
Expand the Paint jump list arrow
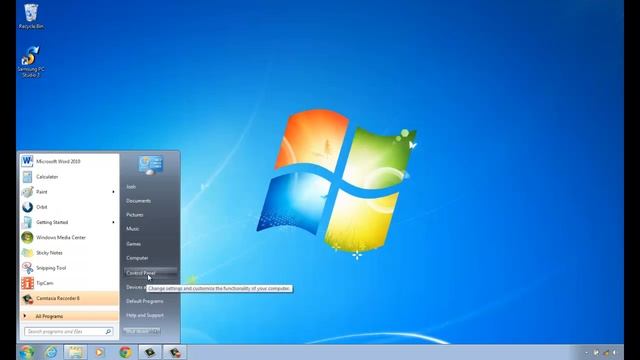[113, 192]
